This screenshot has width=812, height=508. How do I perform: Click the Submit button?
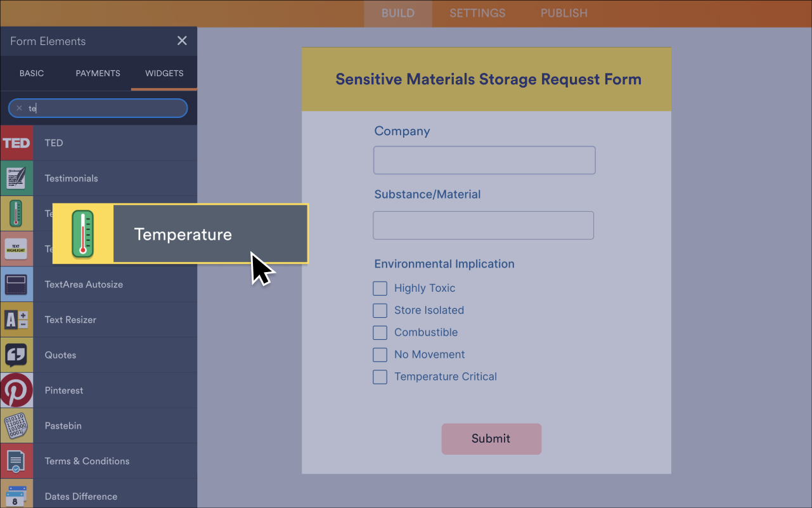point(491,438)
